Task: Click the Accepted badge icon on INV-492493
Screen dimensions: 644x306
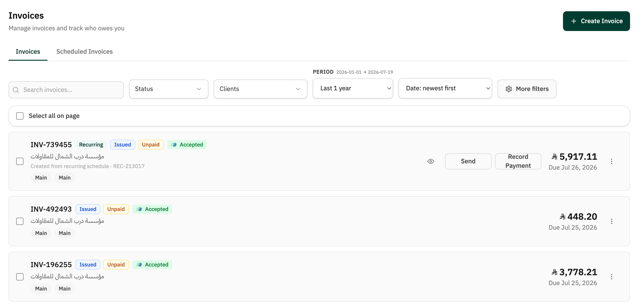Action: pos(139,209)
